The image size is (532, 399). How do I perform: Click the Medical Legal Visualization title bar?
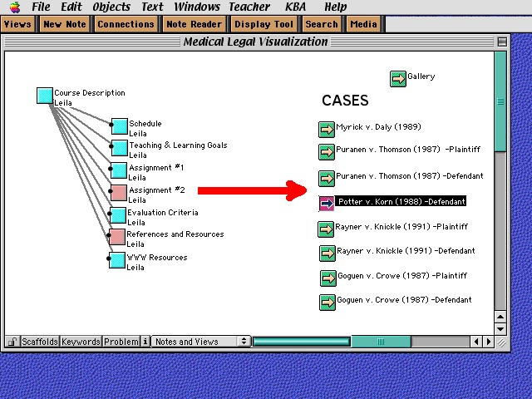(255, 42)
